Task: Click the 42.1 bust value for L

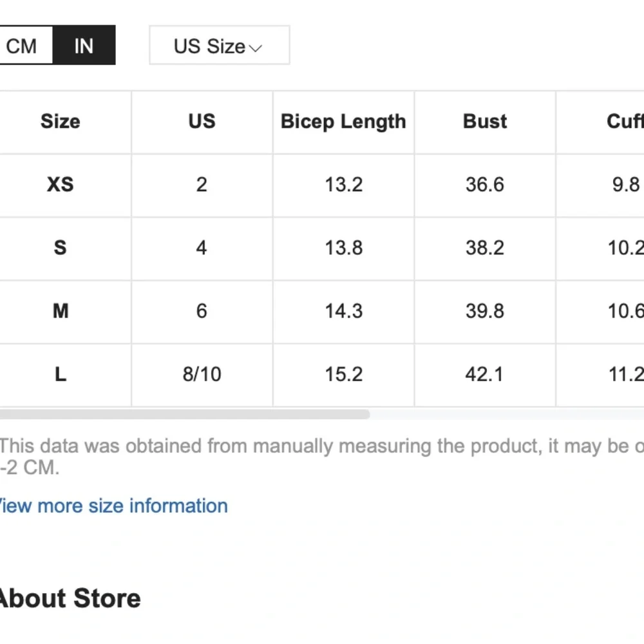Action: click(485, 374)
